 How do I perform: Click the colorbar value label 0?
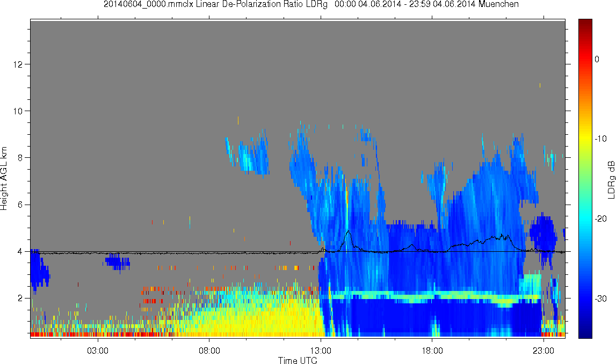coord(597,59)
